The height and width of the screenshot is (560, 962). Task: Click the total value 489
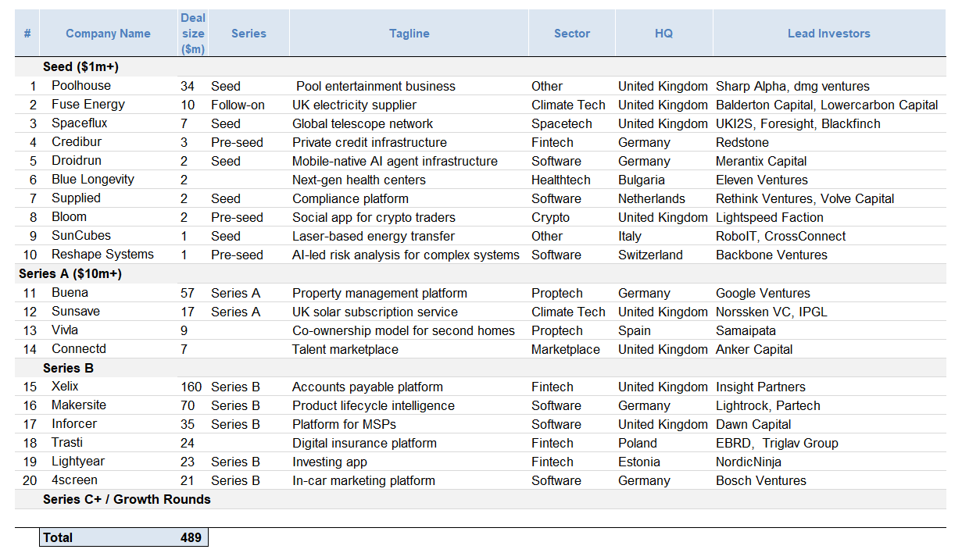pos(191,537)
